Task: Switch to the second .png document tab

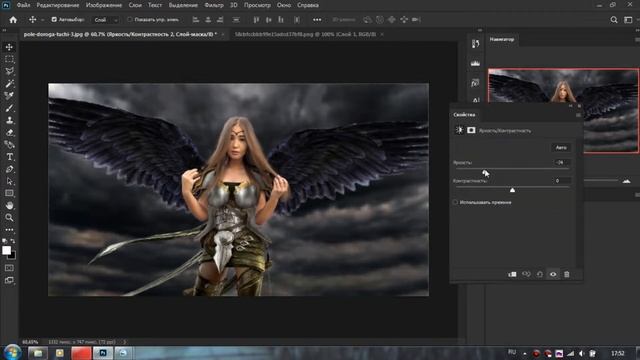Action: (x=305, y=34)
